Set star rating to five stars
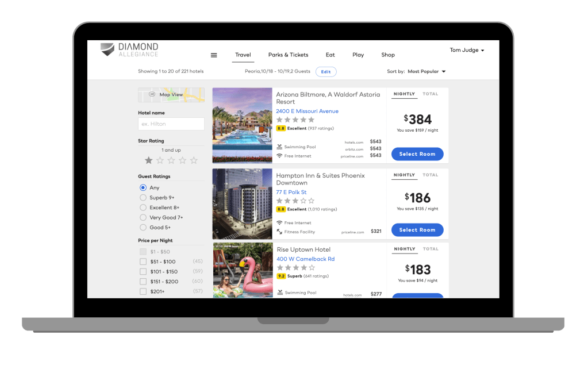Screen dimensions: 588x369 pos(194,160)
